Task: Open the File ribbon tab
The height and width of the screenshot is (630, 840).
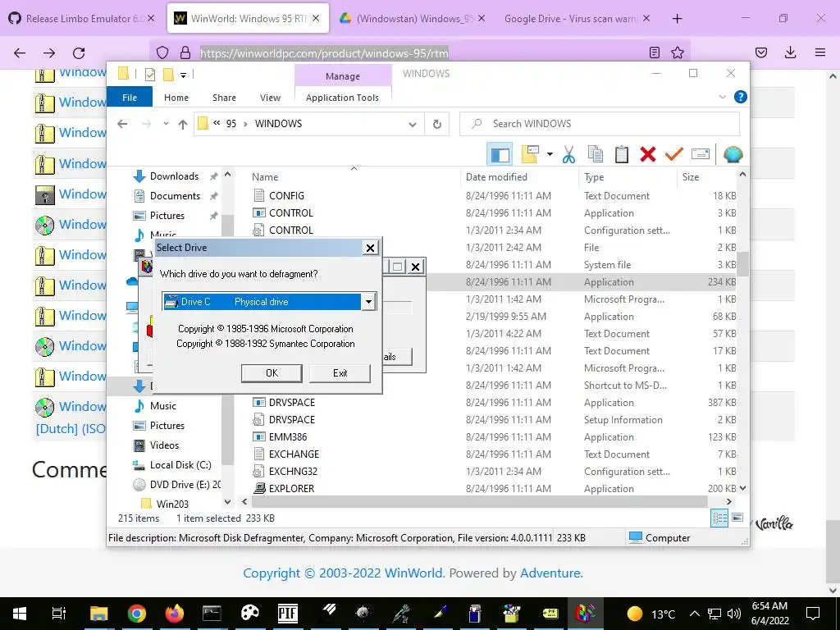Action: [x=130, y=98]
